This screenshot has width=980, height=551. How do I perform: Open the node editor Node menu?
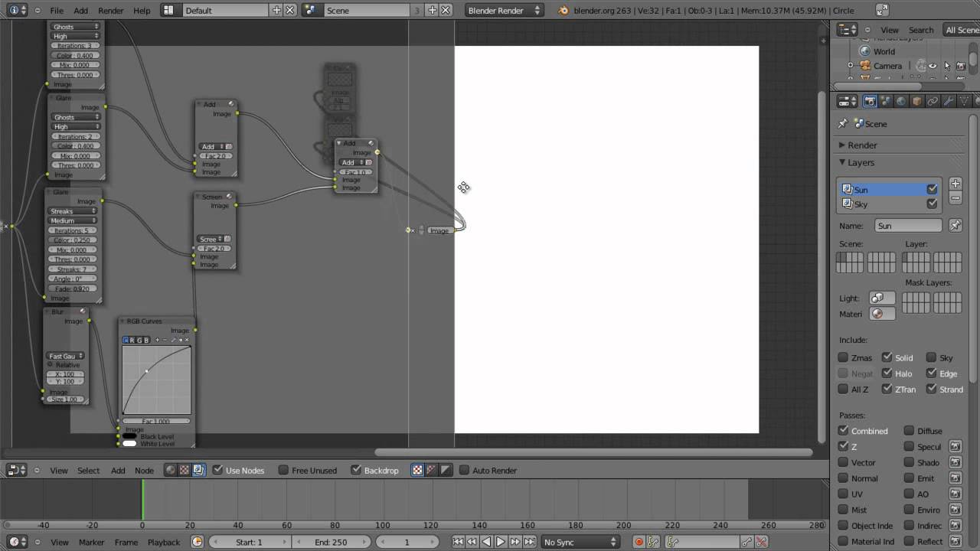point(144,471)
